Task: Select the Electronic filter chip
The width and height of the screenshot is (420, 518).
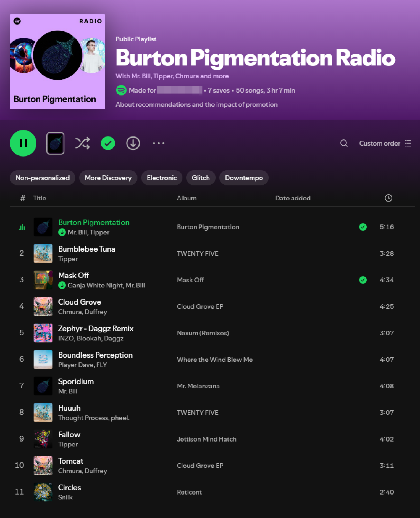Action: click(x=162, y=178)
